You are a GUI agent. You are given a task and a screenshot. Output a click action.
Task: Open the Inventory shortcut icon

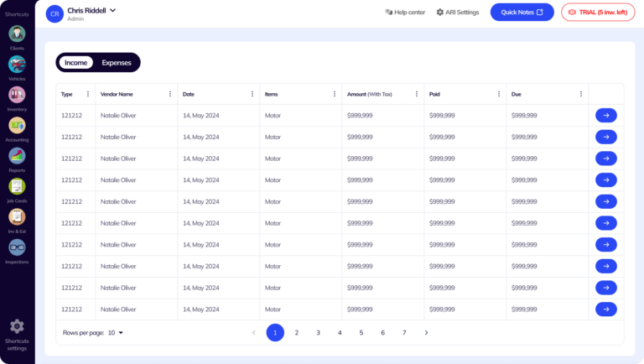click(17, 95)
